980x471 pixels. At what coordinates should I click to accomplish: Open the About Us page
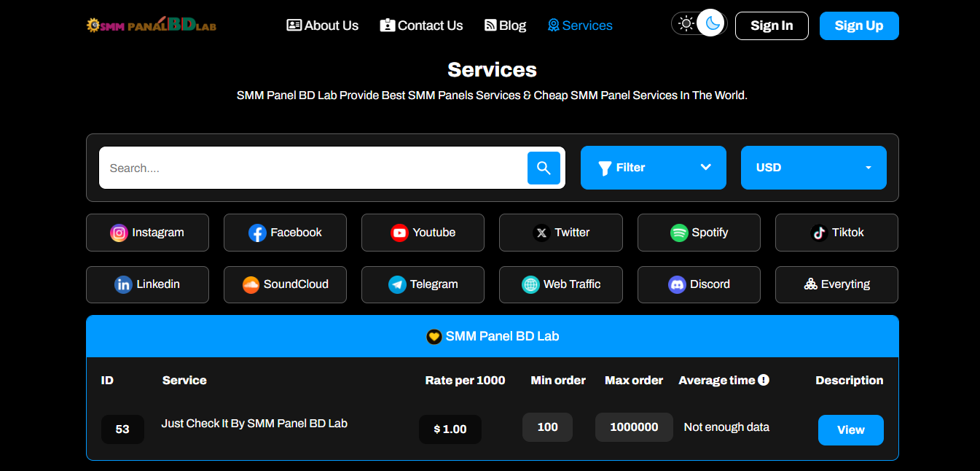323,26
